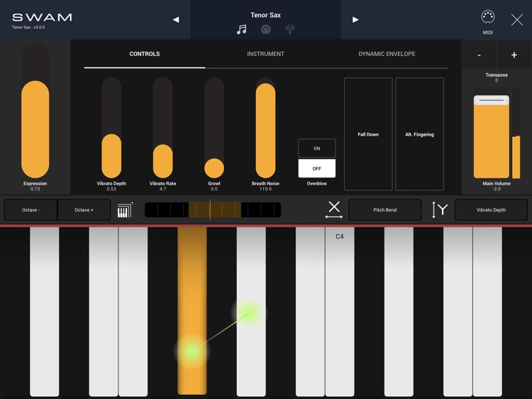Screen dimensions: 532x399
Task: Click the Y axis vertical arrow icon
Action: pos(439,209)
